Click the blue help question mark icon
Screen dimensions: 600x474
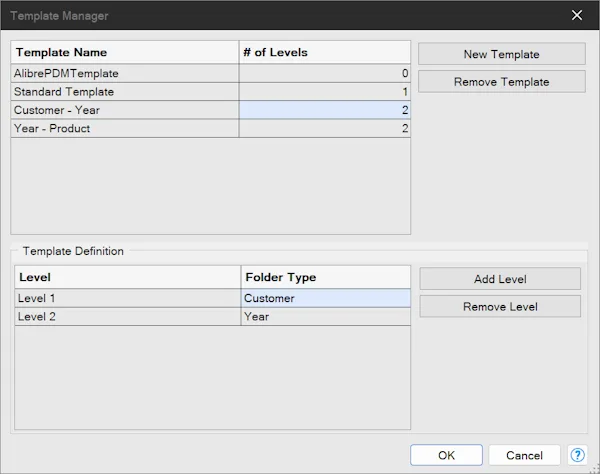(577, 455)
